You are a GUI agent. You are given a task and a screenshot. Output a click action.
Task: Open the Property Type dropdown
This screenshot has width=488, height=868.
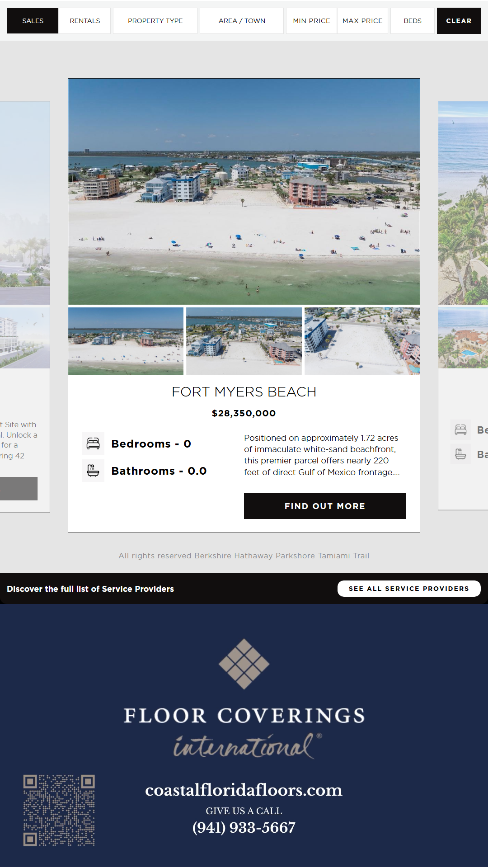click(x=155, y=21)
